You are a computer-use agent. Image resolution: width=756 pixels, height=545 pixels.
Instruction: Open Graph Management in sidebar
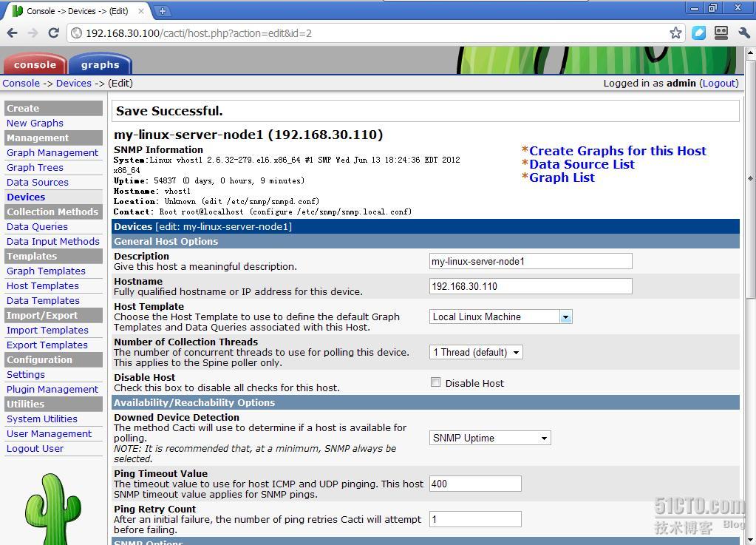tap(52, 152)
